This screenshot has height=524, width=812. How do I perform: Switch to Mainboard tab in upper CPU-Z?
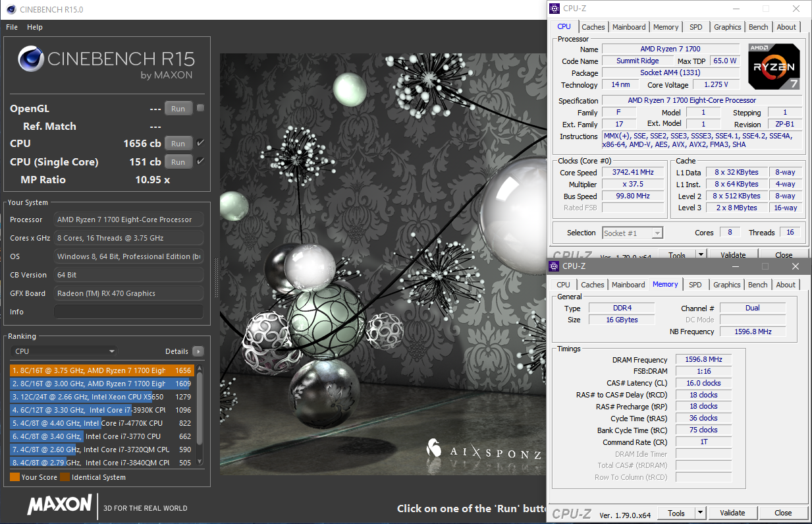click(629, 27)
